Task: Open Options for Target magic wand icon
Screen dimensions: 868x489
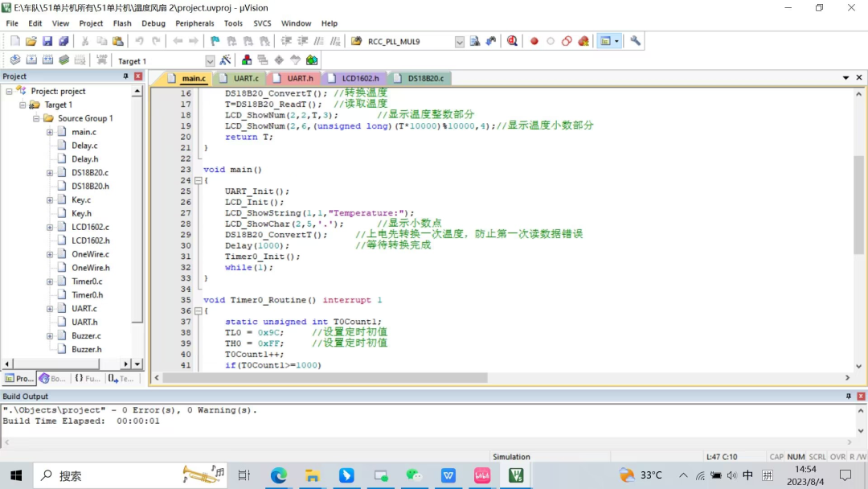Action: click(x=225, y=60)
